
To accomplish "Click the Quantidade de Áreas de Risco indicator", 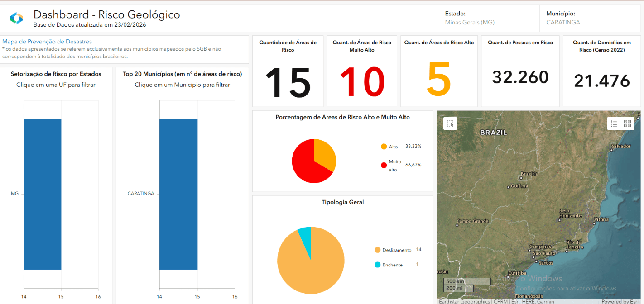I will pos(288,71).
